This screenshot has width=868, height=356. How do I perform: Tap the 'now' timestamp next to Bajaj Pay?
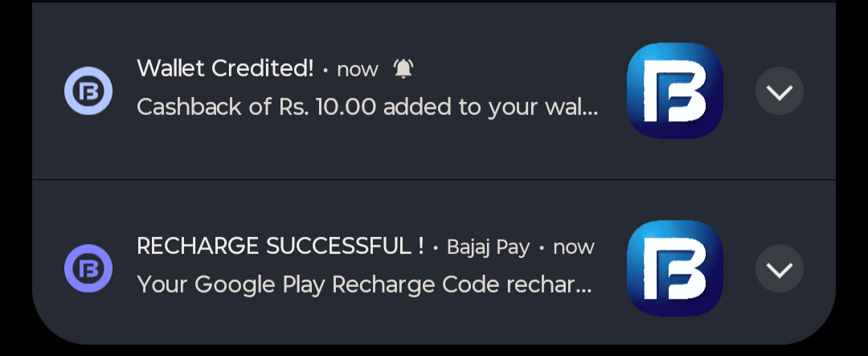click(x=573, y=247)
